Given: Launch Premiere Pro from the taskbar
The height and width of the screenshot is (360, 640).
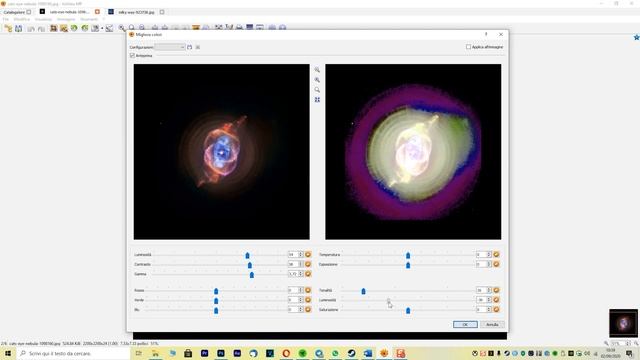Looking at the screenshot, I should (x=204, y=353).
